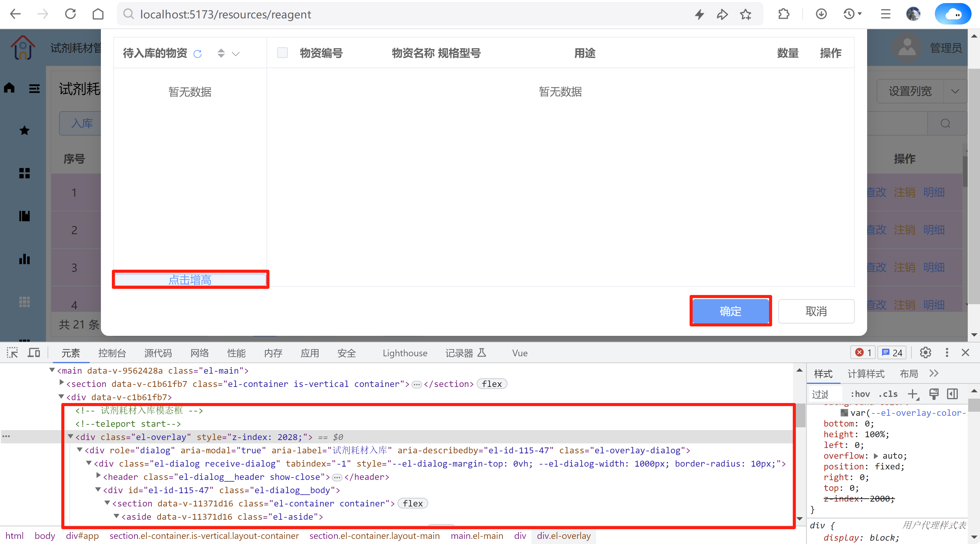
Task: Check the select-all checkbox in the dialog header
Action: coord(282,53)
